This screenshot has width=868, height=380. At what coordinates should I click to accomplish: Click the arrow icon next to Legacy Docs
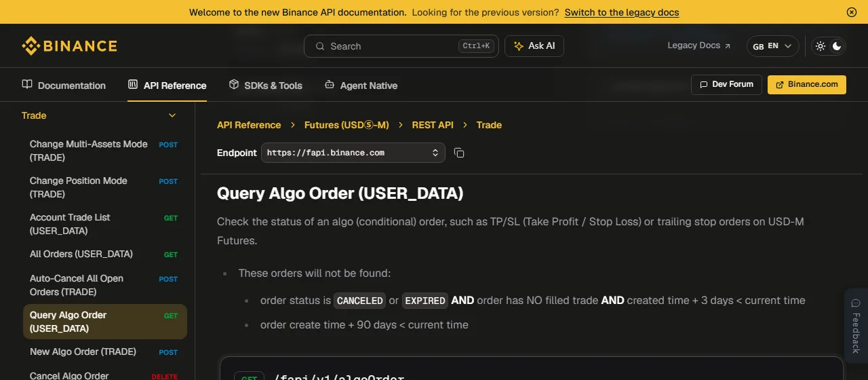[x=728, y=46]
